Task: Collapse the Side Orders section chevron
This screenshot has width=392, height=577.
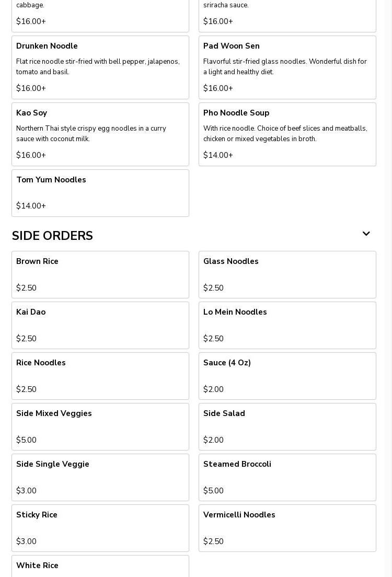Action: (x=366, y=234)
